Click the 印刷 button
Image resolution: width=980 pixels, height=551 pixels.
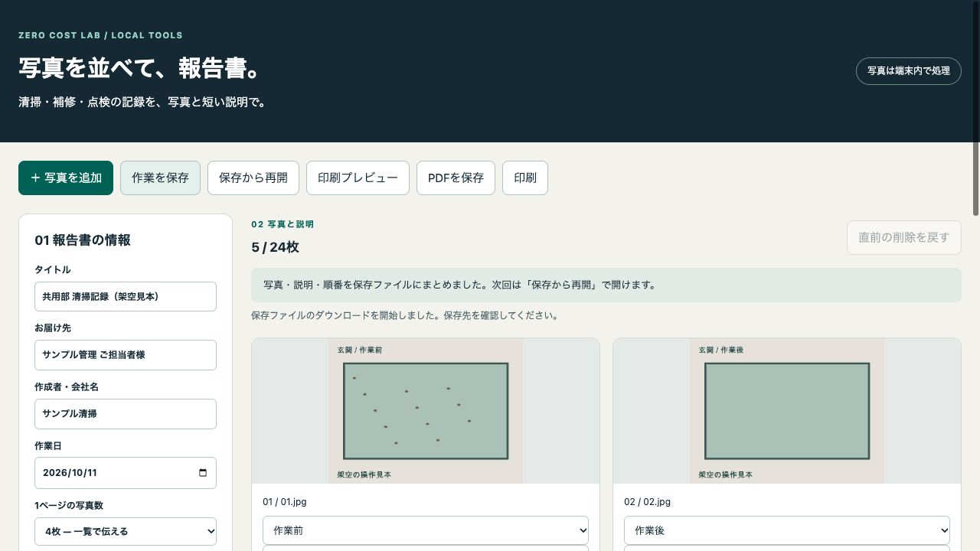[x=525, y=178]
